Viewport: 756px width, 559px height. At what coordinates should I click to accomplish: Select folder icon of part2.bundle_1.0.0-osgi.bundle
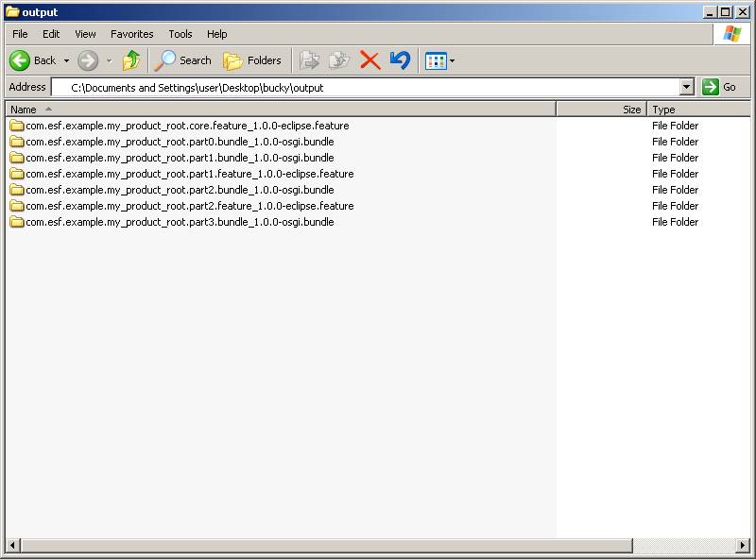(x=17, y=190)
